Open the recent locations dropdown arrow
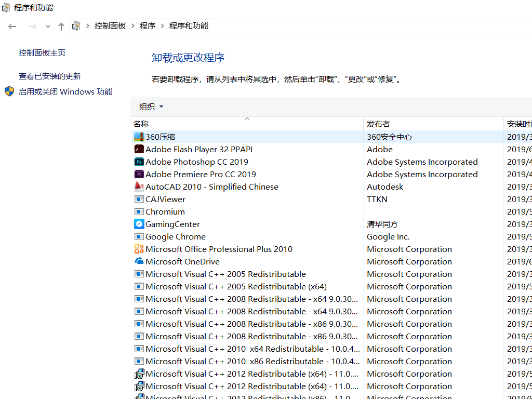The height and width of the screenshot is (399, 532). coord(48,26)
